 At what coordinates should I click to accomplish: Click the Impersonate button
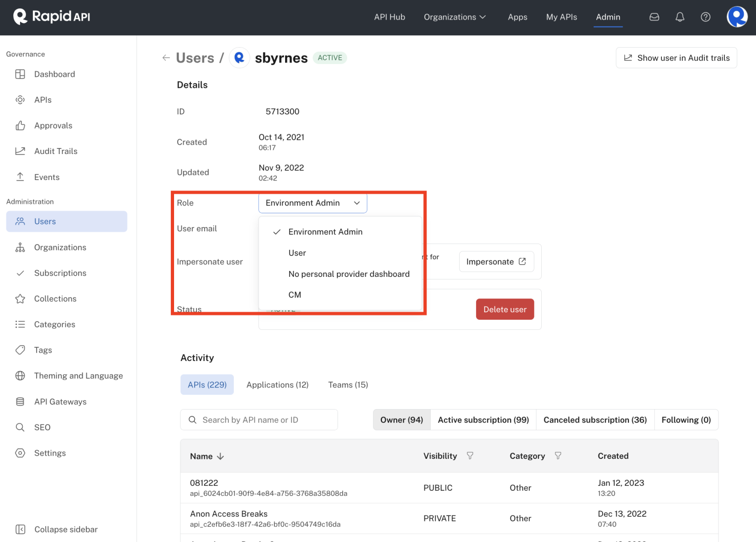click(x=496, y=261)
